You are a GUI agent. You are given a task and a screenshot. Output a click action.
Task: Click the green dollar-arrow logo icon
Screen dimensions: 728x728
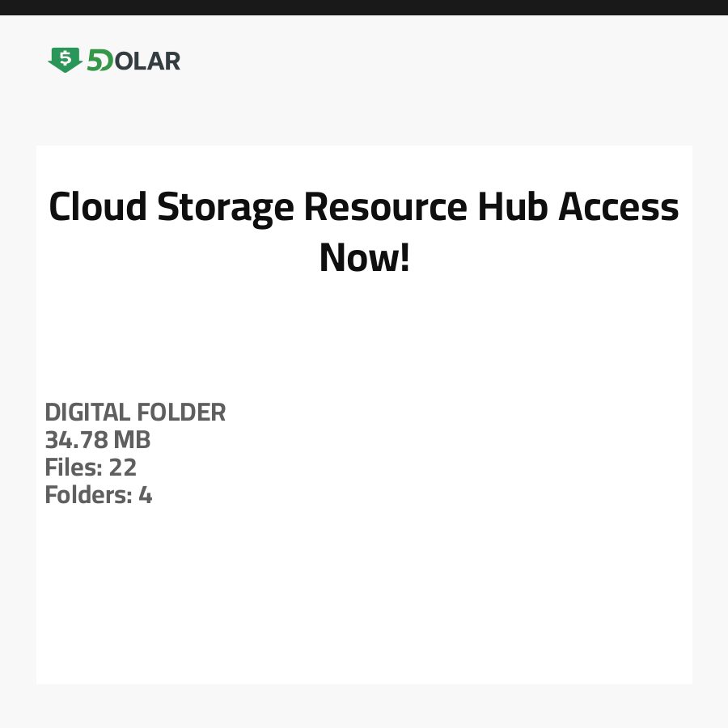click(65, 60)
